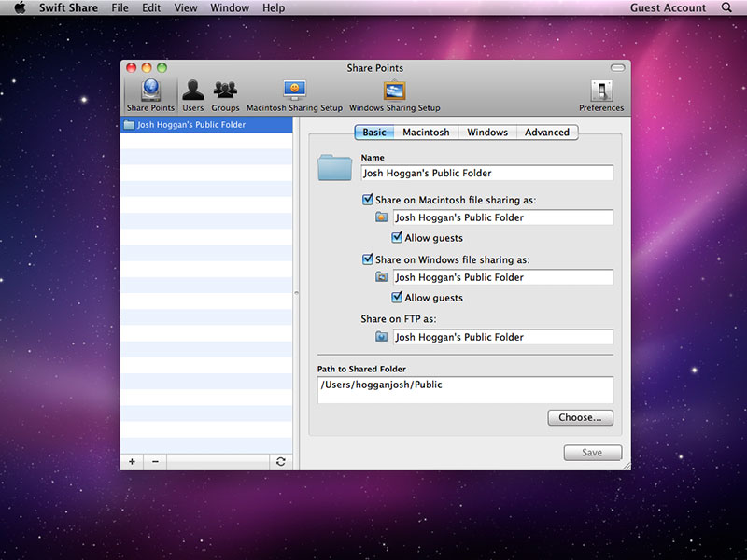
Task: Click the Name text field
Action: tap(486, 173)
